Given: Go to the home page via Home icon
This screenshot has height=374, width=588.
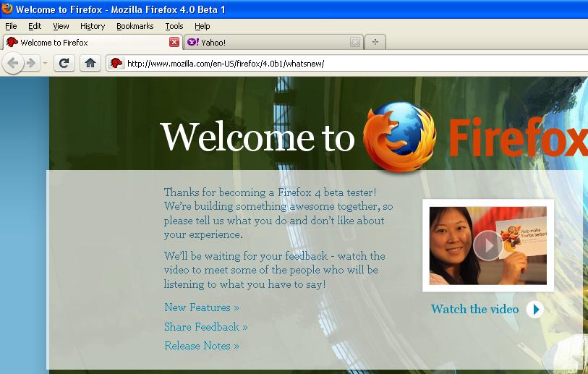Looking at the screenshot, I should [x=90, y=63].
